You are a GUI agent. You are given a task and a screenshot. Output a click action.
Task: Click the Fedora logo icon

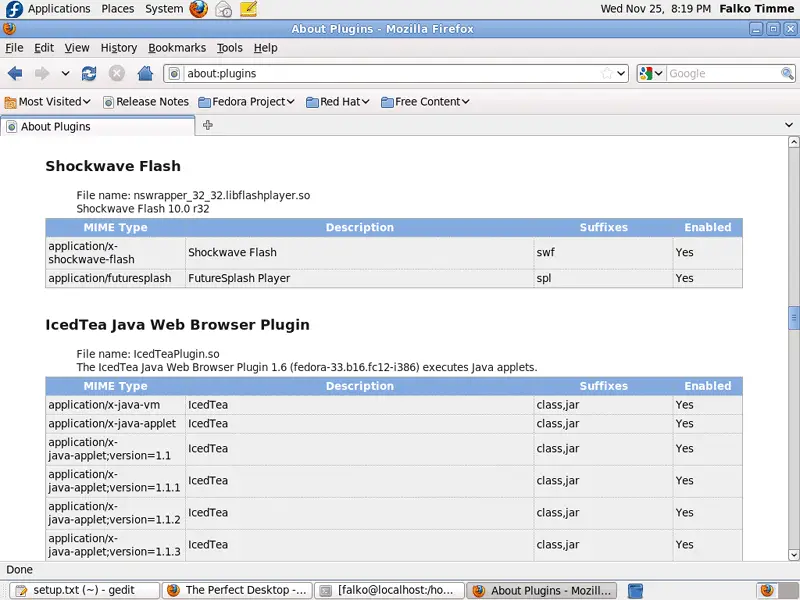click(x=14, y=9)
